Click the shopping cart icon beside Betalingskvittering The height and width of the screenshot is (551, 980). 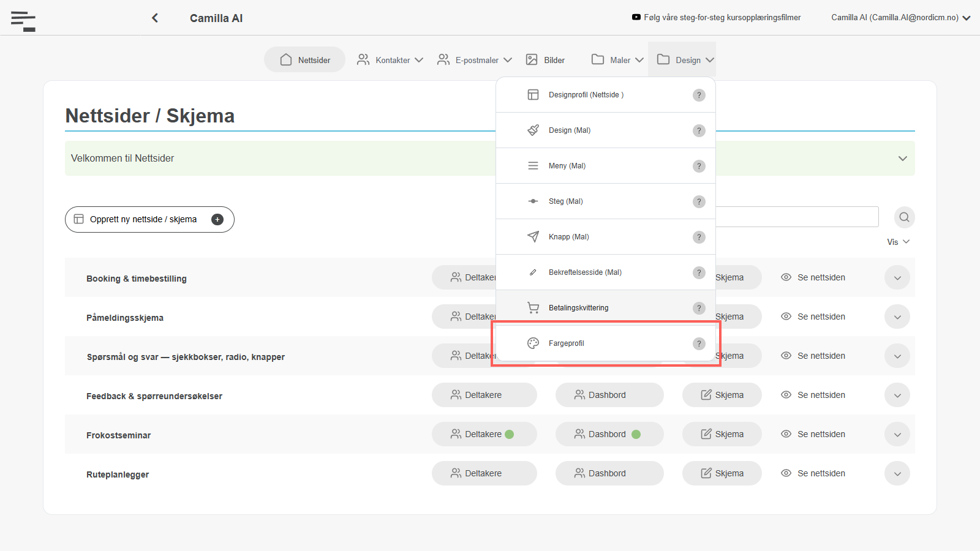(533, 308)
